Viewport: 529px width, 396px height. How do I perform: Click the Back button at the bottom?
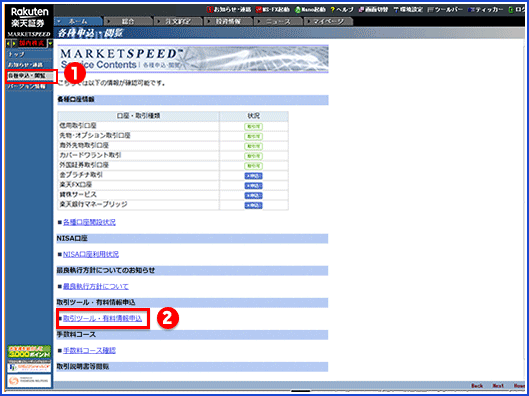click(x=477, y=386)
